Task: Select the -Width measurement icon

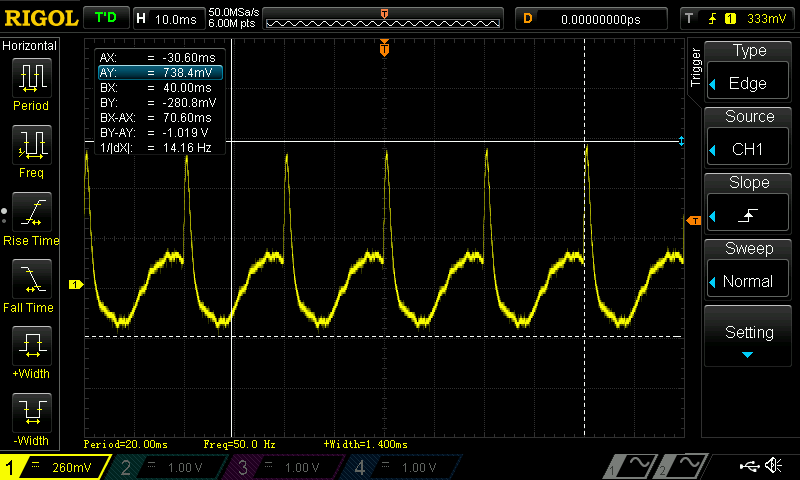Action: (31, 416)
